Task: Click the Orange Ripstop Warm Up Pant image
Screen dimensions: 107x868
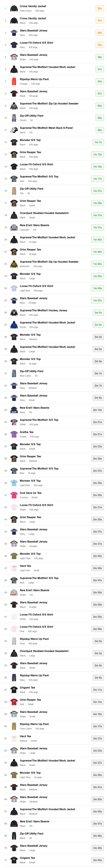Action: [14, 82]
